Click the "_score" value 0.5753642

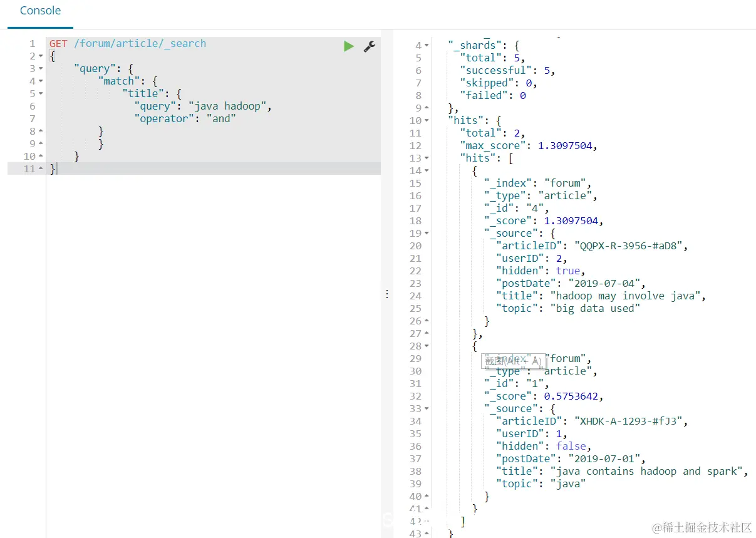571,396
